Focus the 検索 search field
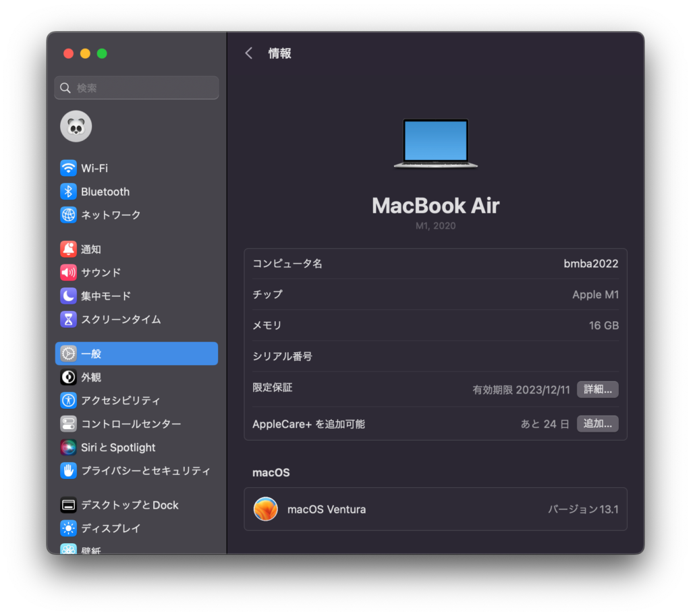This screenshot has width=691, height=616. click(x=136, y=88)
